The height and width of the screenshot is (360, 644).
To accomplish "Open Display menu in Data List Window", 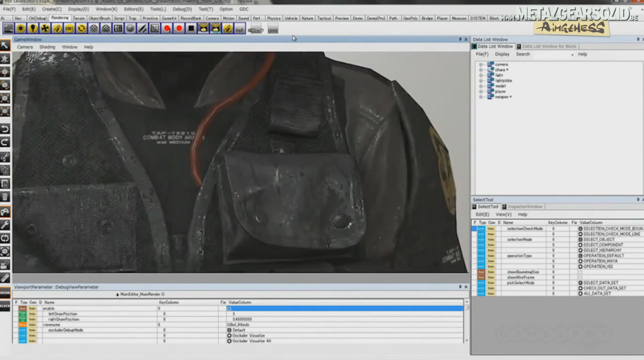I will (502, 54).
